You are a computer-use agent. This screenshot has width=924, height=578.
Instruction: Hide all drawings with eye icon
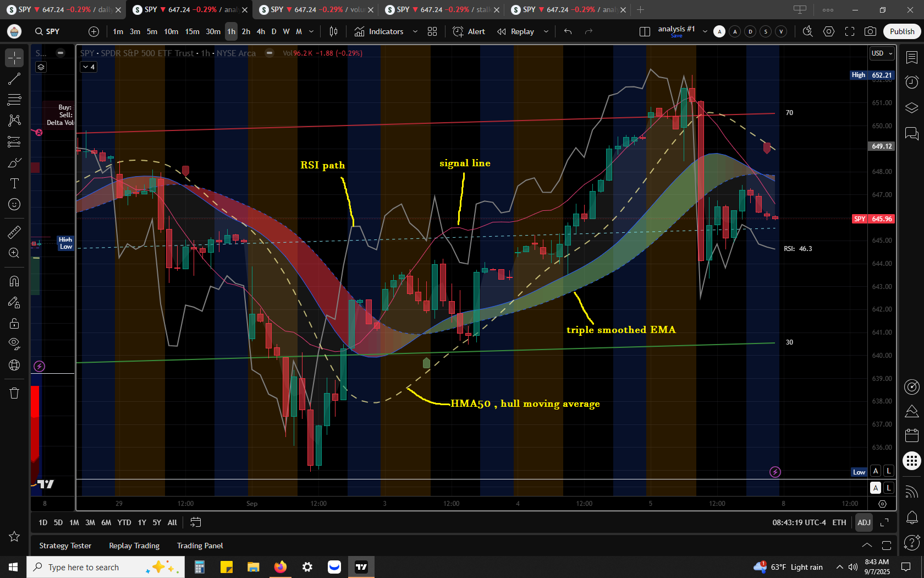tap(14, 344)
